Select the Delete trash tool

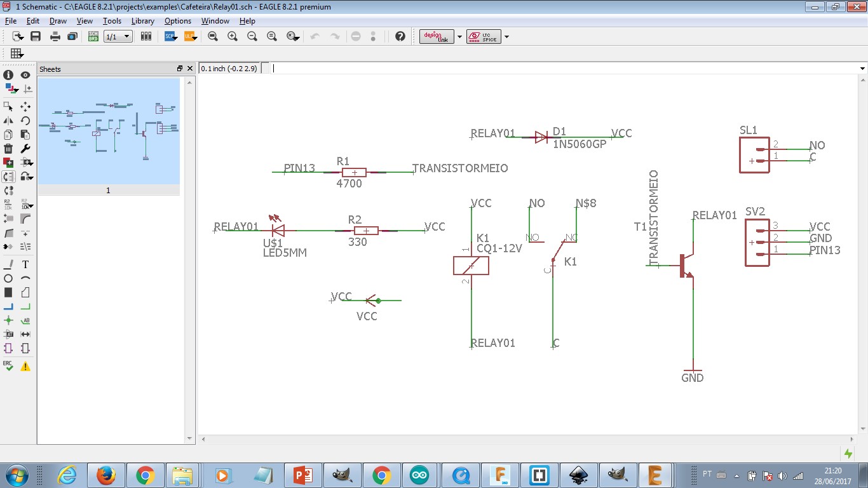click(8, 148)
